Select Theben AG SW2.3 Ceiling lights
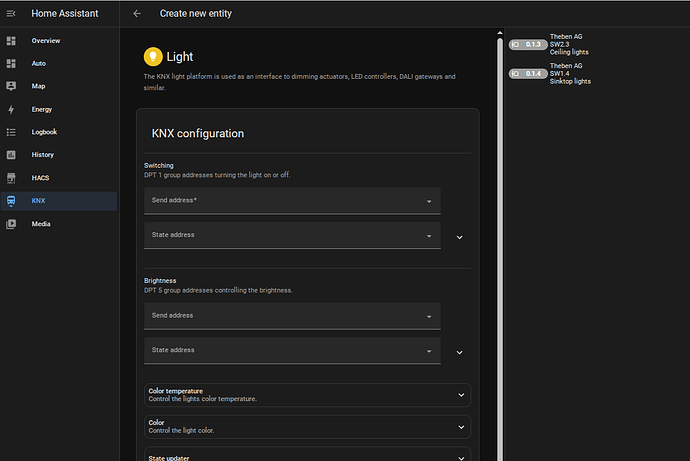 pos(569,44)
